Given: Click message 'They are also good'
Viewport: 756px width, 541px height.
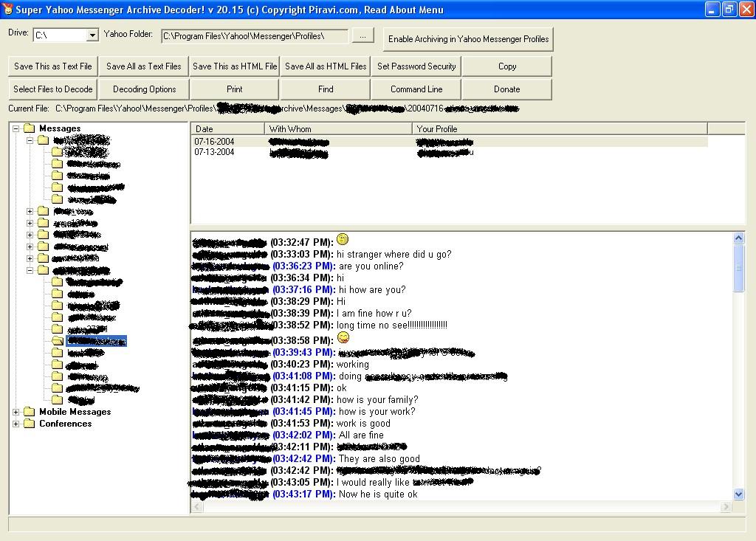Looking at the screenshot, I should coord(379,458).
